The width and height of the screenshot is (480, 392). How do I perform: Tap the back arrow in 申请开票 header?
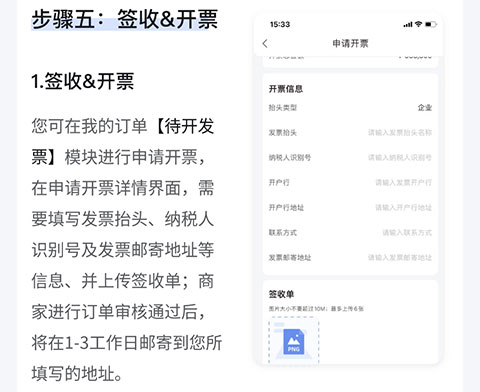(x=265, y=43)
